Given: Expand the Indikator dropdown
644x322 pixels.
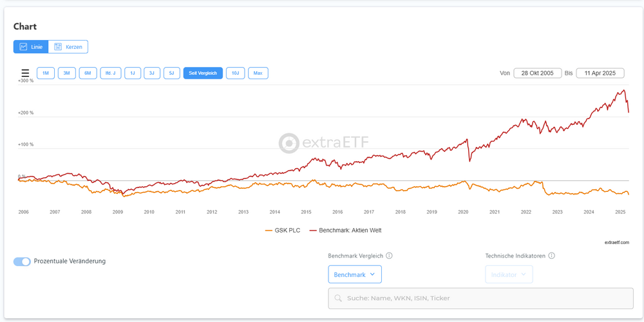Looking at the screenshot, I should (x=509, y=274).
